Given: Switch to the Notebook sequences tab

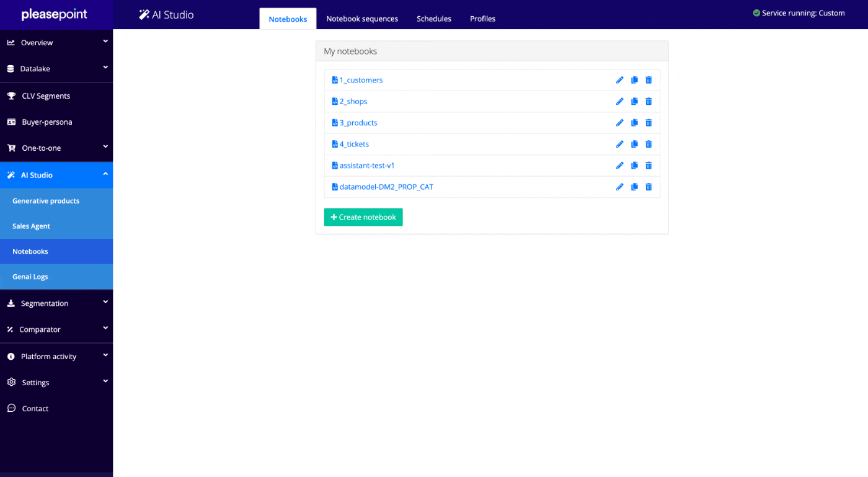Looking at the screenshot, I should [362, 19].
